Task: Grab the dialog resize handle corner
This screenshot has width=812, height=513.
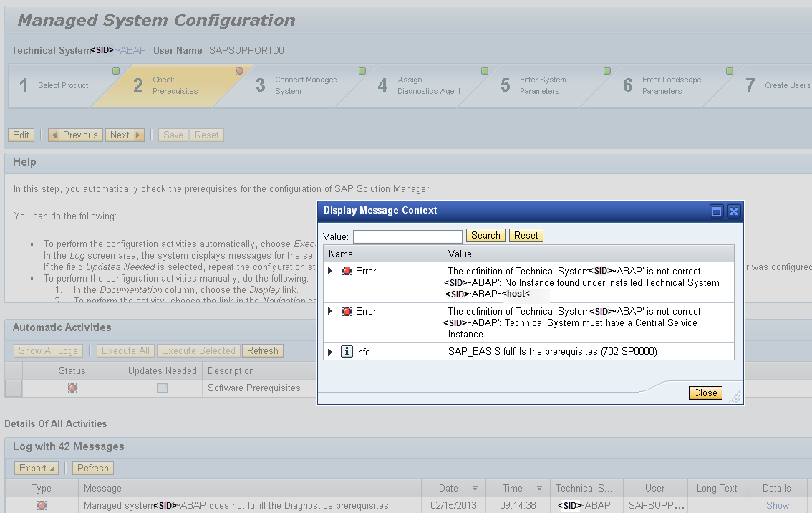Action: click(x=735, y=397)
